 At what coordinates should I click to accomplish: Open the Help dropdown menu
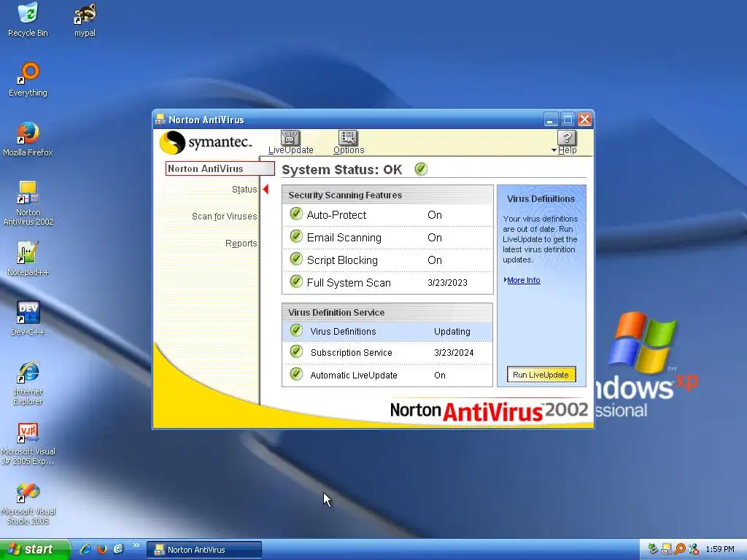(x=566, y=142)
